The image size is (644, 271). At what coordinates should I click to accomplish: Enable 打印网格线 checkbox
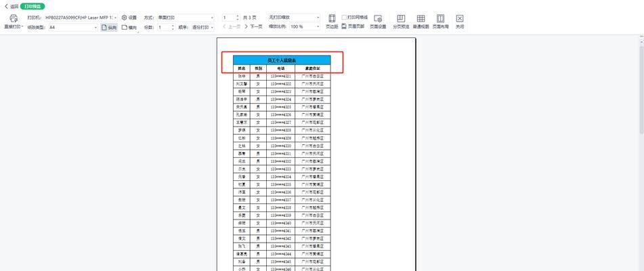coord(344,18)
